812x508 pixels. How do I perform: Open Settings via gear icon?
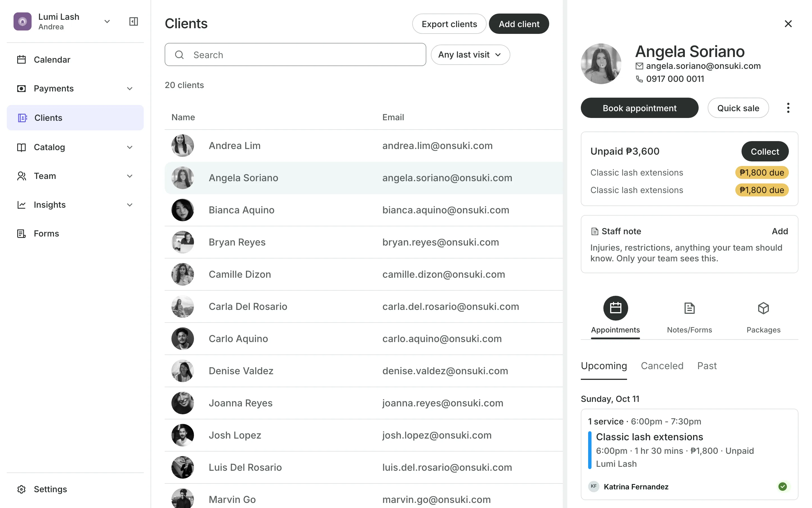(21, 489)
